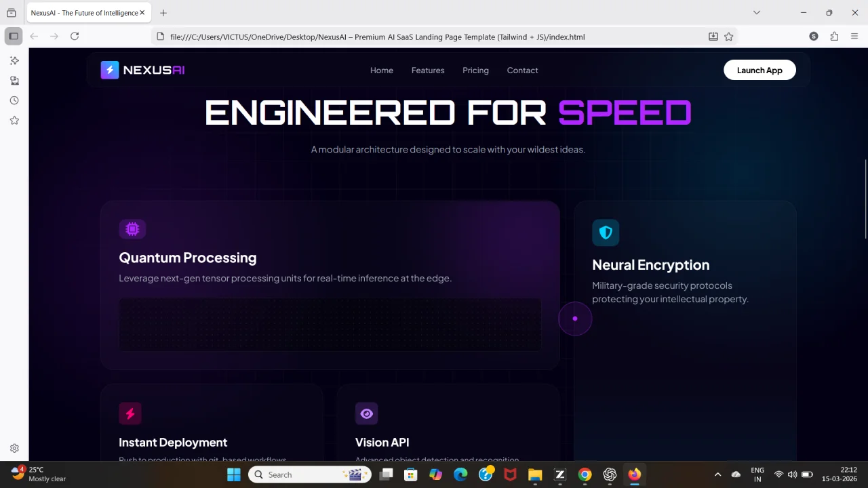
Task: Click the "Leverage next-gen tensor processing" description
Action: point(285,278)
